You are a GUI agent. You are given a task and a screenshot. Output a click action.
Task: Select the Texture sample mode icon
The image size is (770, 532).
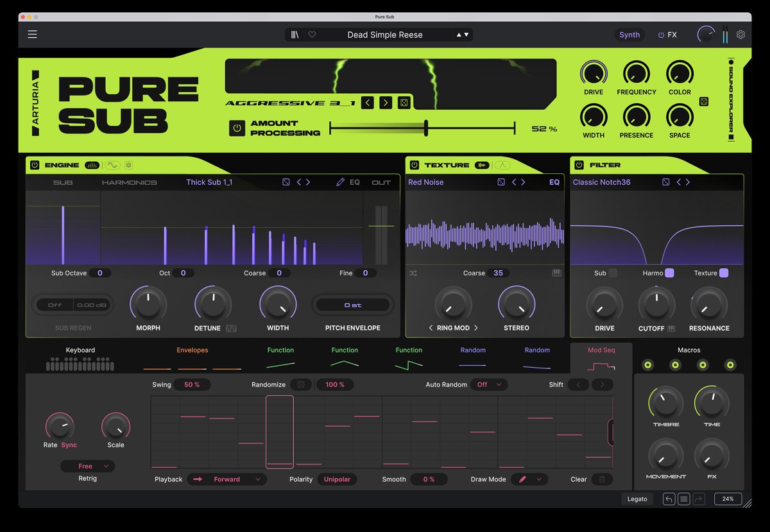coord(481,165)
